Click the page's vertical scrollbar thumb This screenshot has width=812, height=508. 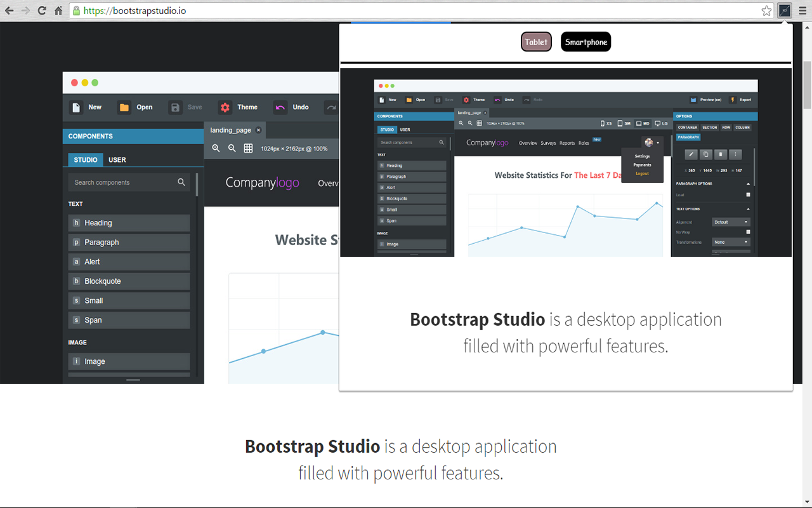(807, 86)
